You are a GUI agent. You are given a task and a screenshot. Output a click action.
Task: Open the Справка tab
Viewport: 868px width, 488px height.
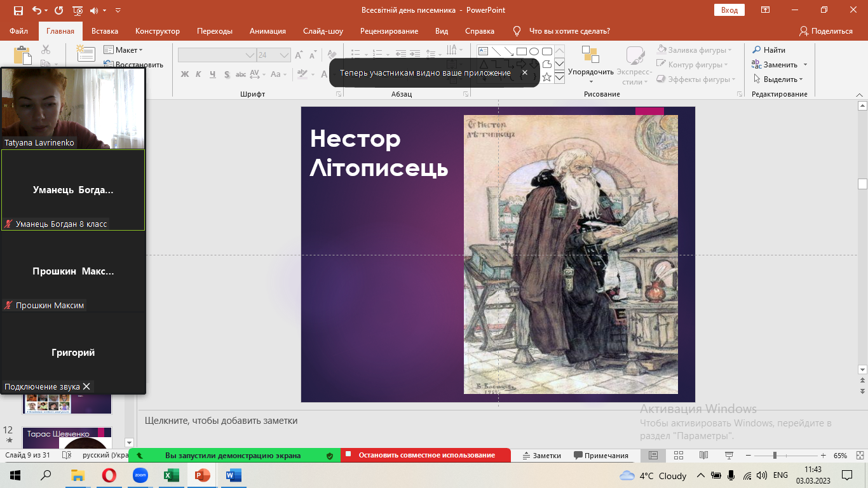pos(480,31)
